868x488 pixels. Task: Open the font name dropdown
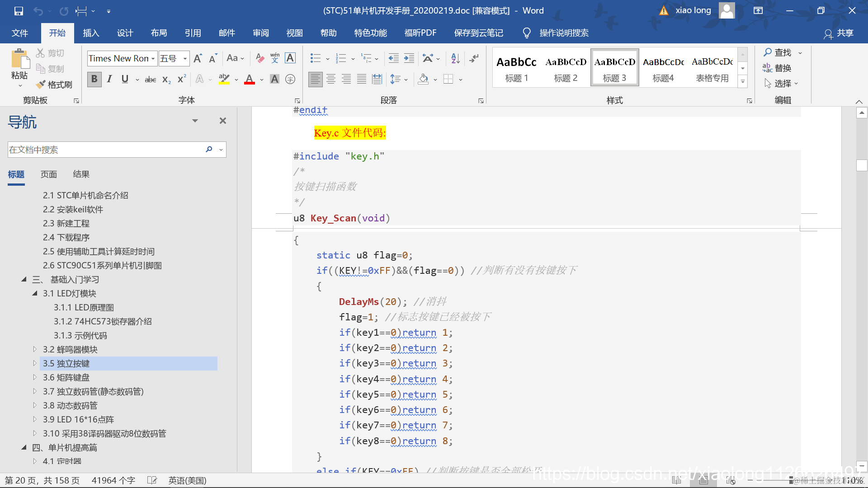pyautogui.click(x=153, y=59)
